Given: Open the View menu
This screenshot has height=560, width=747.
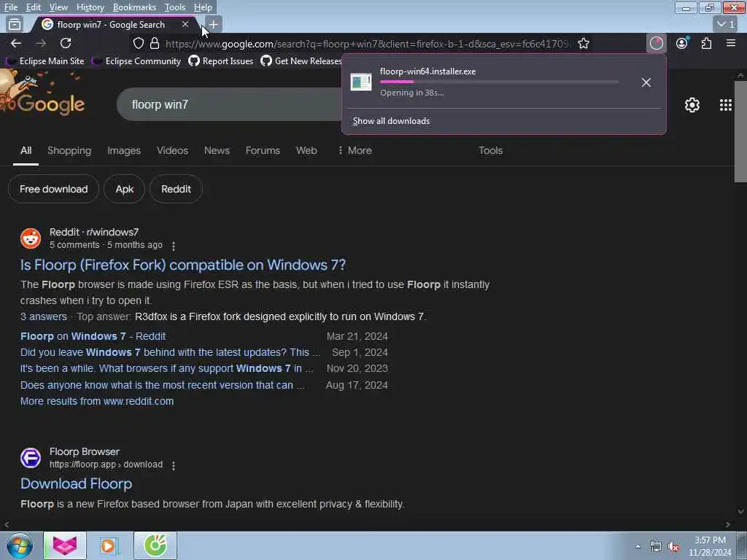Looking at the screenshot, I should (58, 7).
